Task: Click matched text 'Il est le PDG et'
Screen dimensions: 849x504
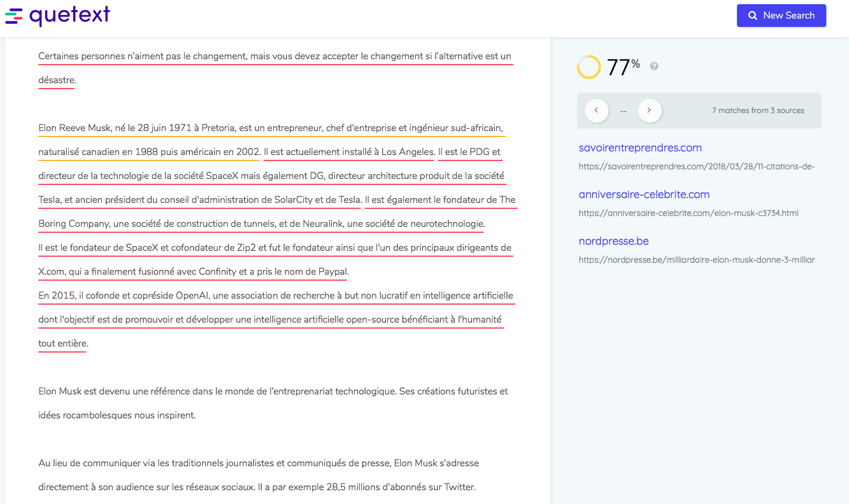Action: click(469, 152)
